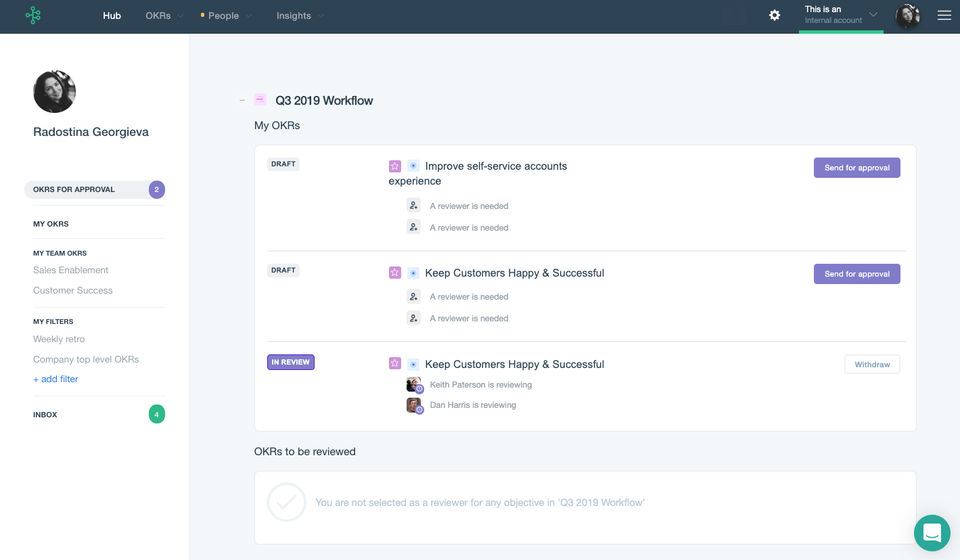
Task: Send Improve self-service accounts for approval
Action: click(x=856, y=168)
